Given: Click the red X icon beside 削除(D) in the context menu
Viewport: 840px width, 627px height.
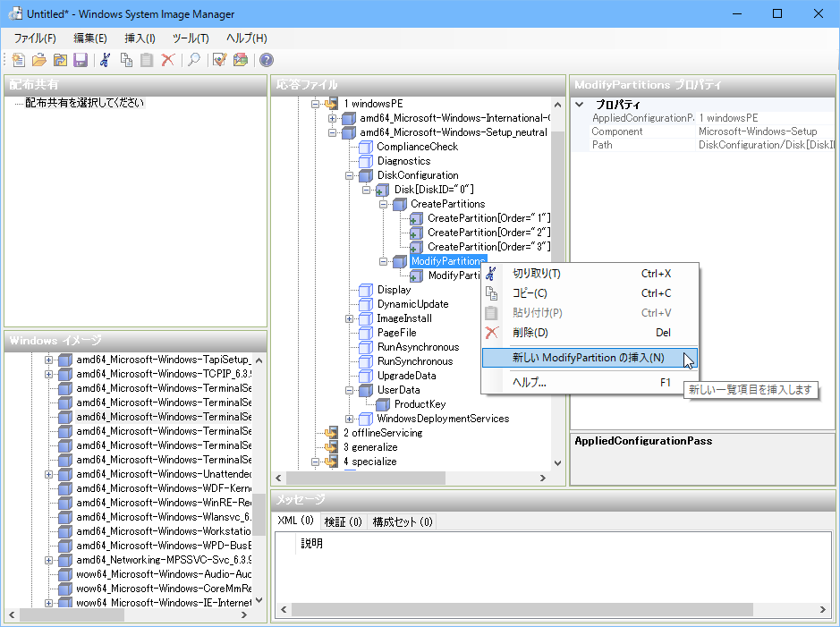Looking at the screenshot, I should click(x=491, y=333).
